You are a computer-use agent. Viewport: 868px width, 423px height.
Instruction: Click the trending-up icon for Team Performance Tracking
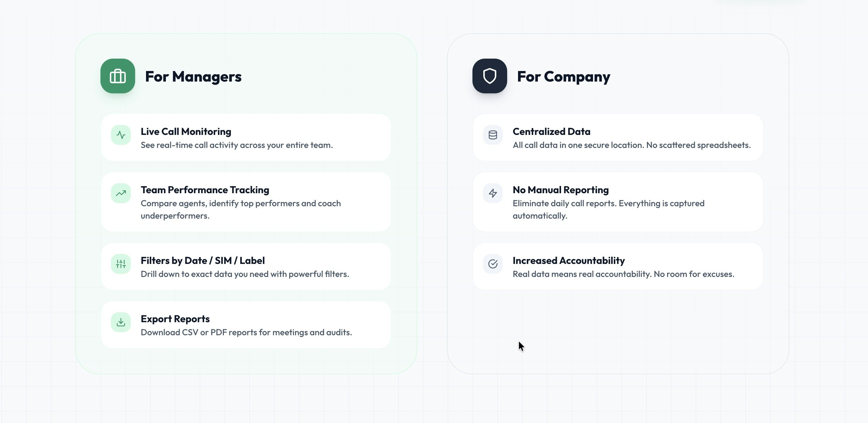coord(121,193)
